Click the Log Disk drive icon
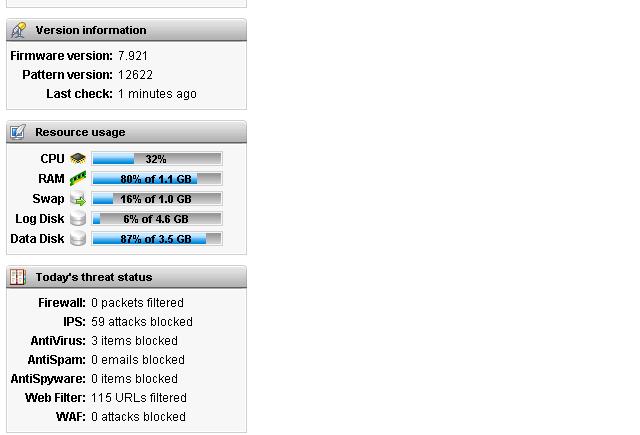 click(x=78, y=218)
